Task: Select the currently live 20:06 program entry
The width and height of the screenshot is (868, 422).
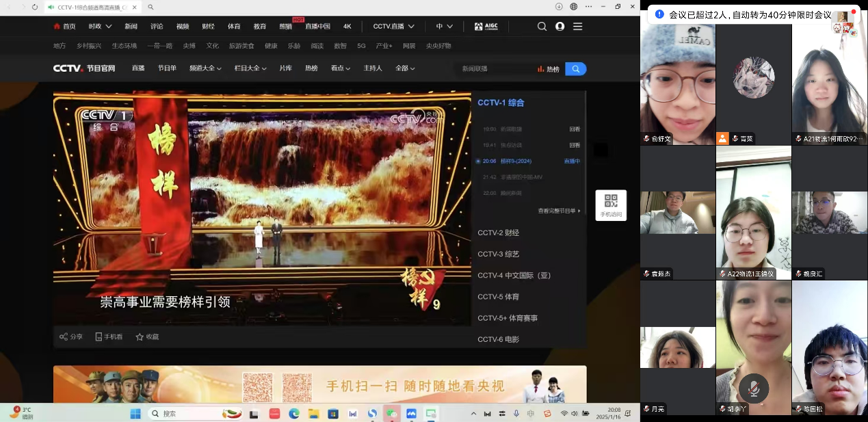Action: pyautogui.click(x=515, y=161)
